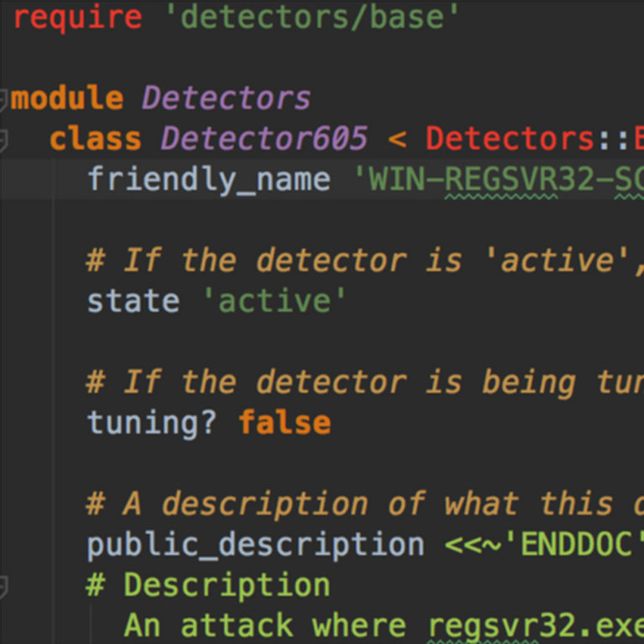Place cursor on public_description
644x644 pixels.
(x=256, y=545)
